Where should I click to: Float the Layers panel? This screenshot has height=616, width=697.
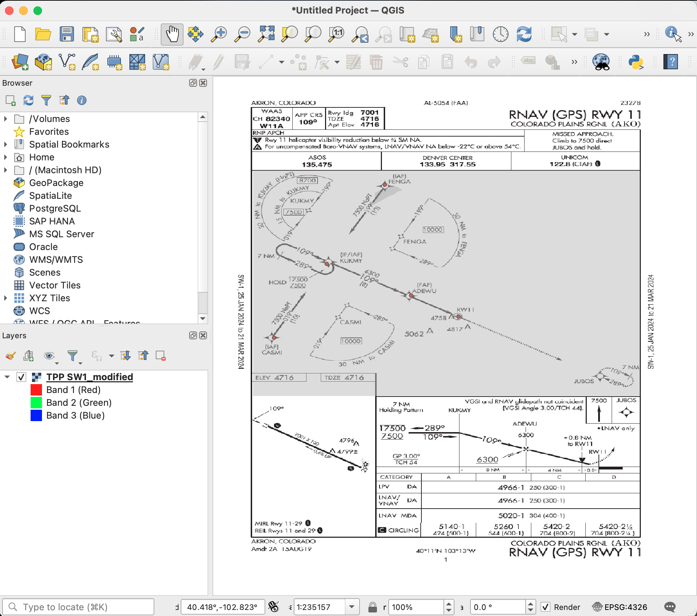(193, 335)
